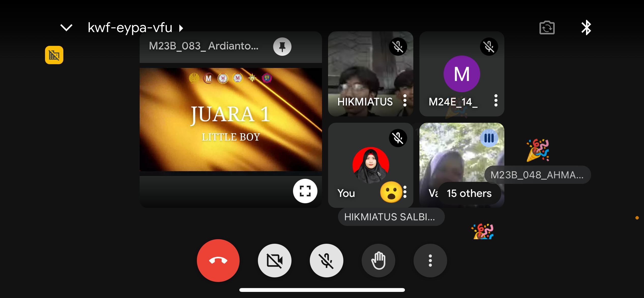Enter fullscreen on the shared presentation
The image size is (644, 298).
coord(305,191)
